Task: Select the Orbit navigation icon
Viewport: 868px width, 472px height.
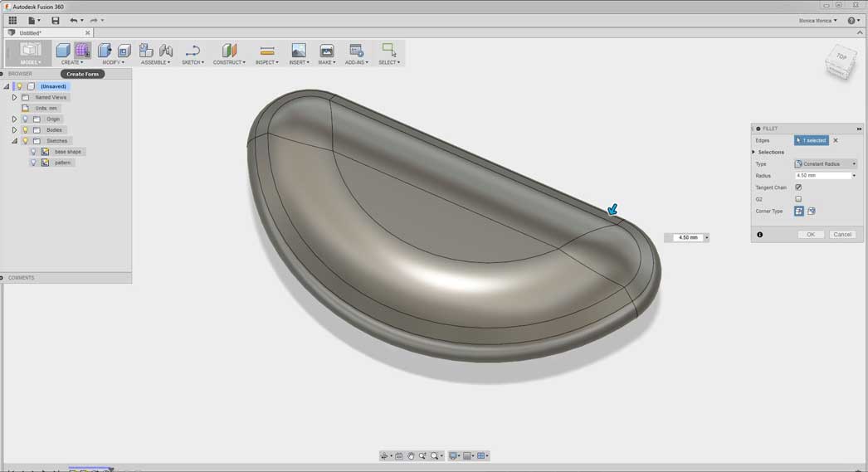Action: tap(383, 456)
